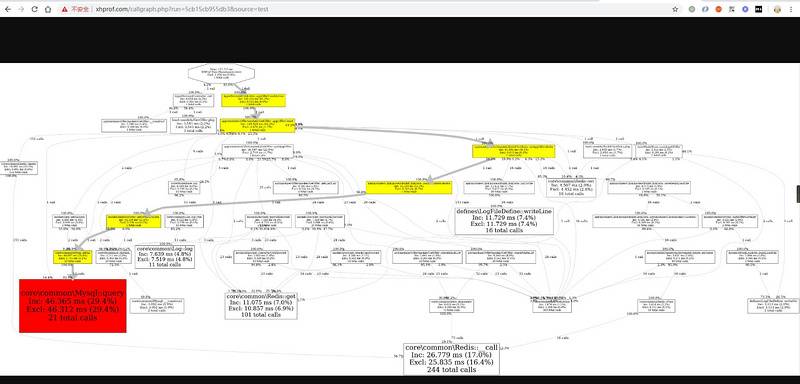Viewport: 800px width, 384px height.
Task: Open the orange round extension icon
Action: [718, 9]
